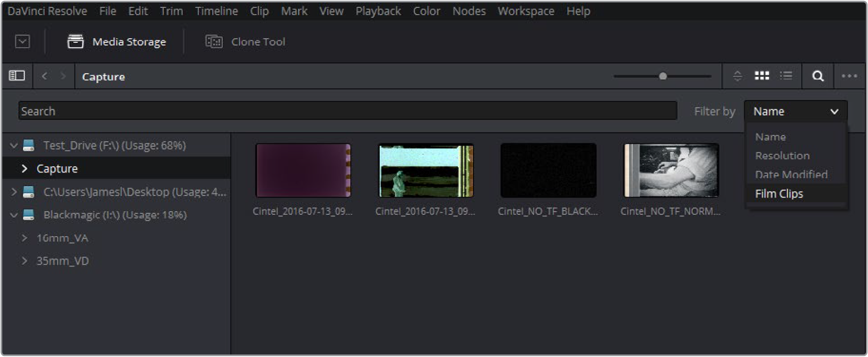Select Film Clips in the filter list
Image resolution: width=868 pixels, height=357 pixels.
[x=779, y=194]
